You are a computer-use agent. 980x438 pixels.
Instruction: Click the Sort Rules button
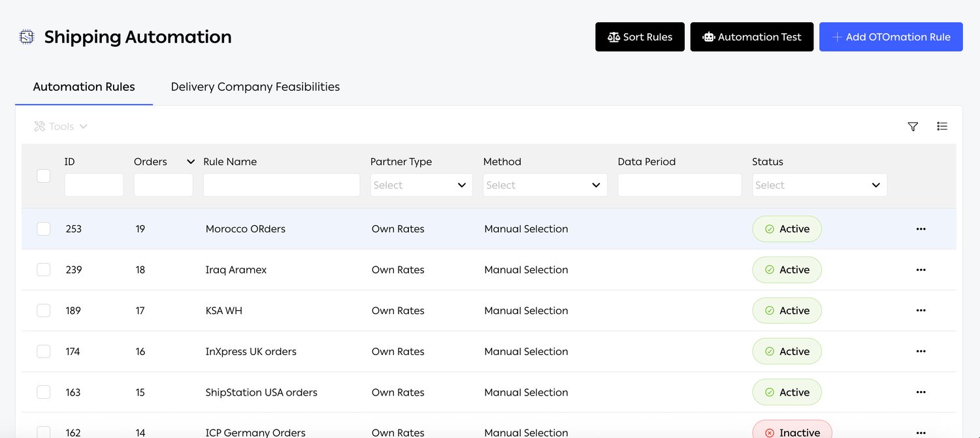640,37
